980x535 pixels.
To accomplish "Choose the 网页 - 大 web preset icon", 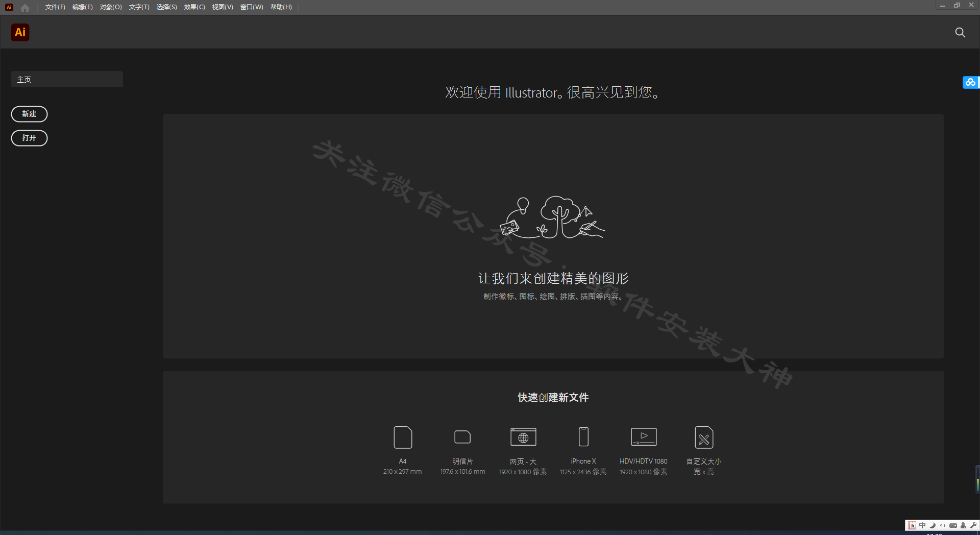I will tap(523, 437).
